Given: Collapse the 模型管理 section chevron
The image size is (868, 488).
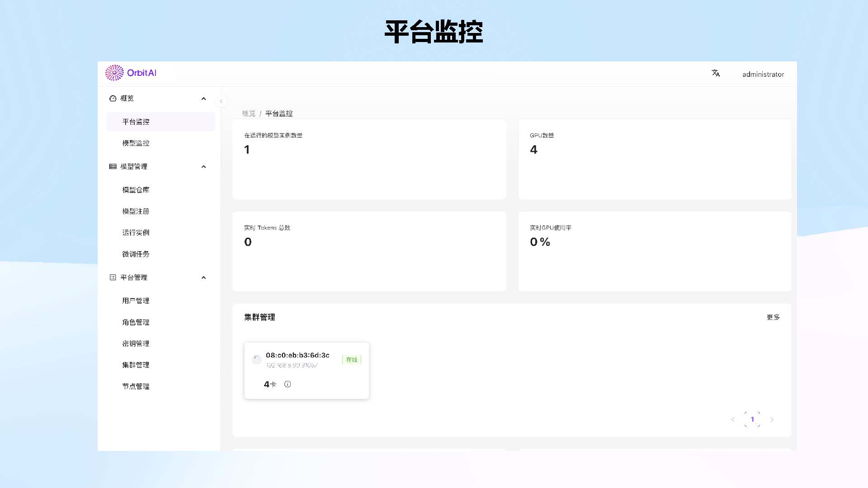Looking at the screenshot, I should [x=203, y=167].
